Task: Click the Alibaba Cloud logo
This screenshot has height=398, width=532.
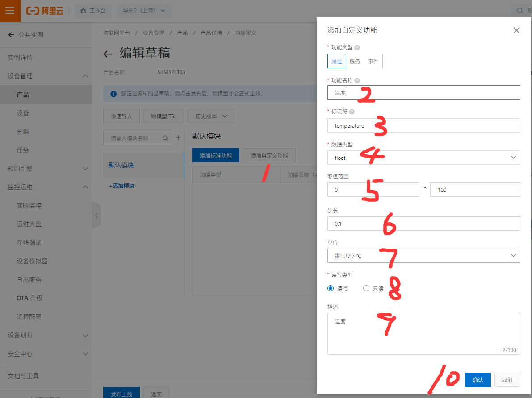Action: tap(45, 10)
